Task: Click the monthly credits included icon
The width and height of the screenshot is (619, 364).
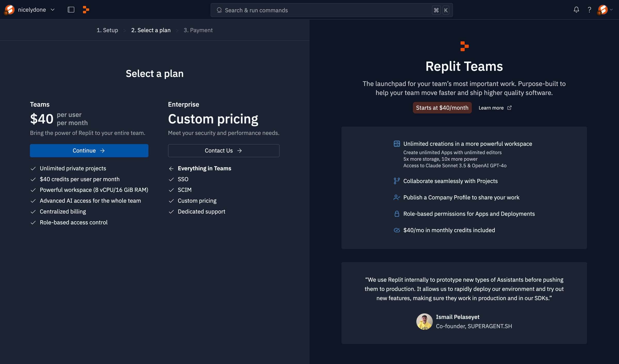Action: 397,230
